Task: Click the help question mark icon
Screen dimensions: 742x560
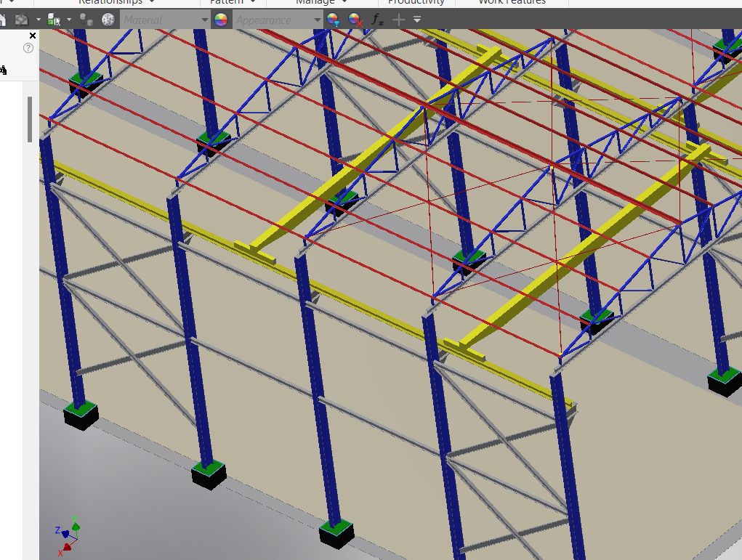Action: [28, 48]
